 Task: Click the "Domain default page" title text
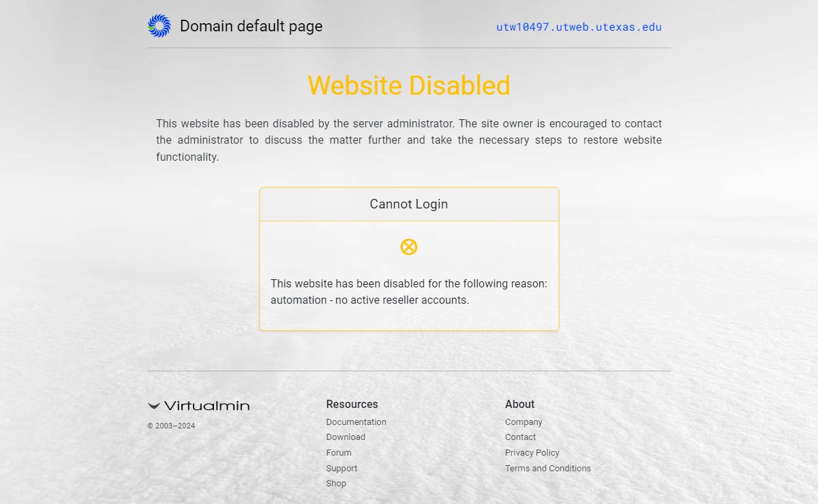[251, 27]
